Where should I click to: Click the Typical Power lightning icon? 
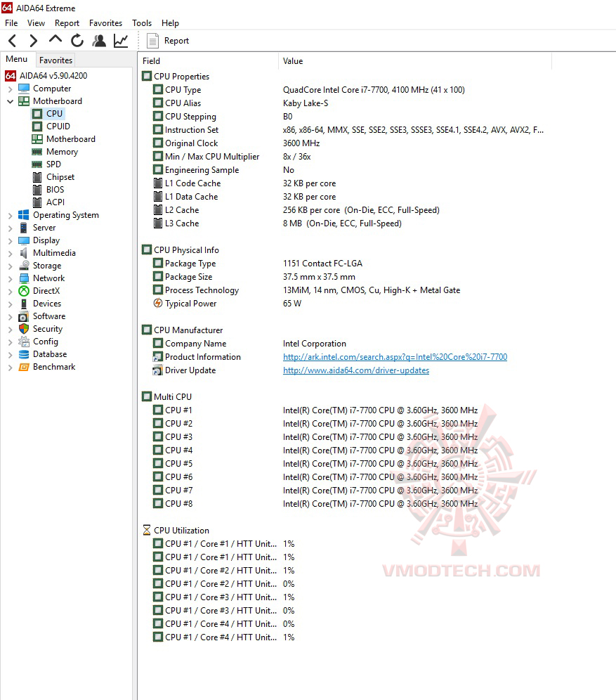tap(158, 303)
